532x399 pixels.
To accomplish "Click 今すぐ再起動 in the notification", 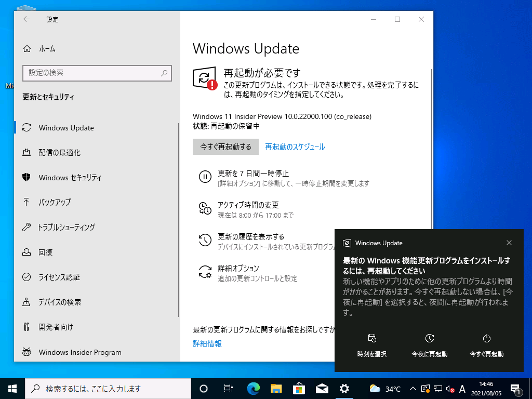I will pos(486,345).
